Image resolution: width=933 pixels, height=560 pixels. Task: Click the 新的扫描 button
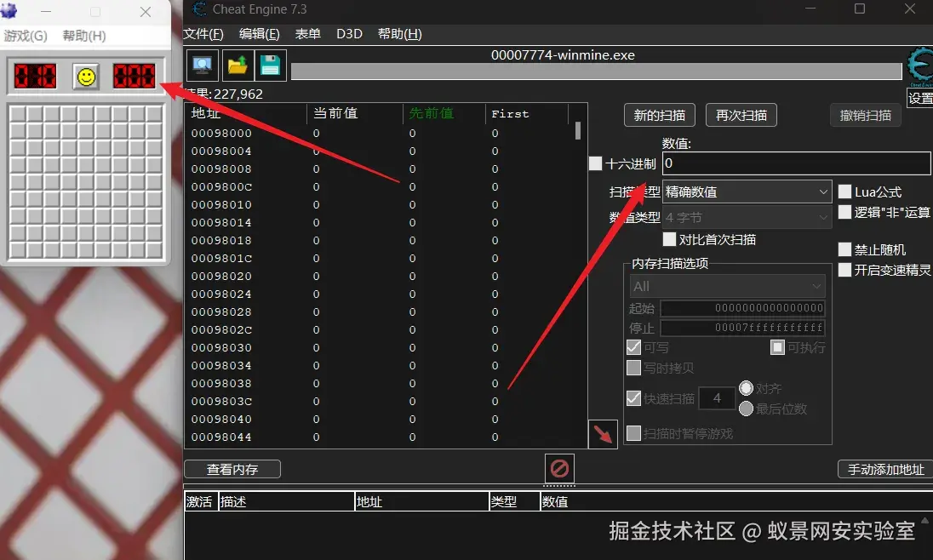pos(659,115)
